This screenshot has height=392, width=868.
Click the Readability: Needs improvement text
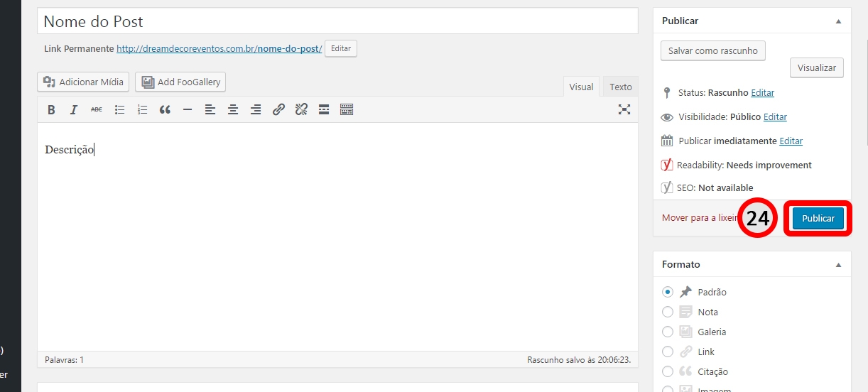tap(744, 165)
